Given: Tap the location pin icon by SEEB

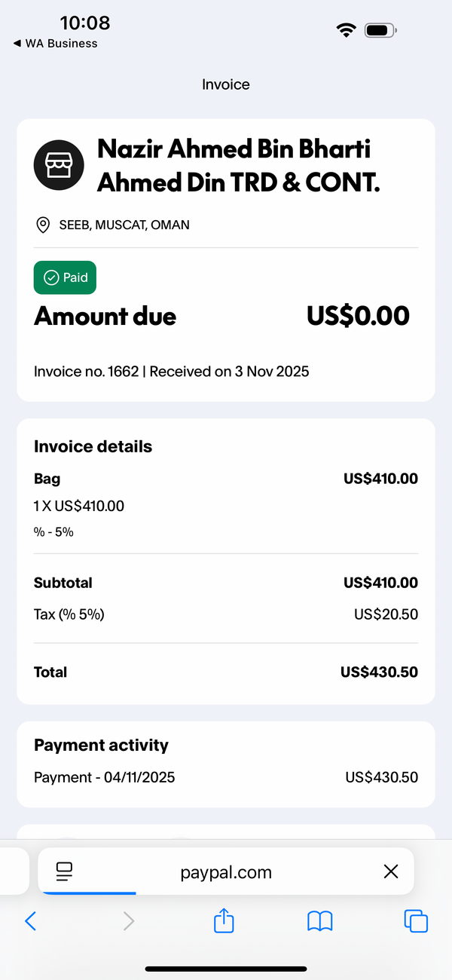Looking at the screenshot, I should point(43,225).
